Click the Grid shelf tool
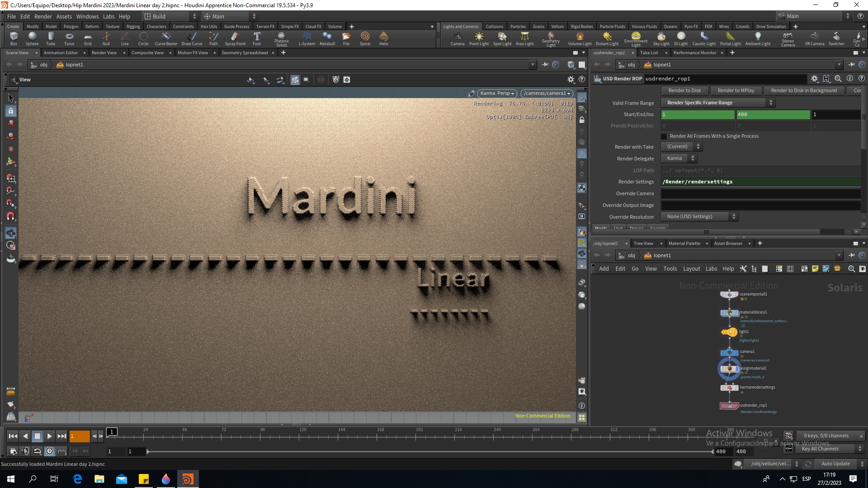Screen dimensions: 868x488 [88, 38]
